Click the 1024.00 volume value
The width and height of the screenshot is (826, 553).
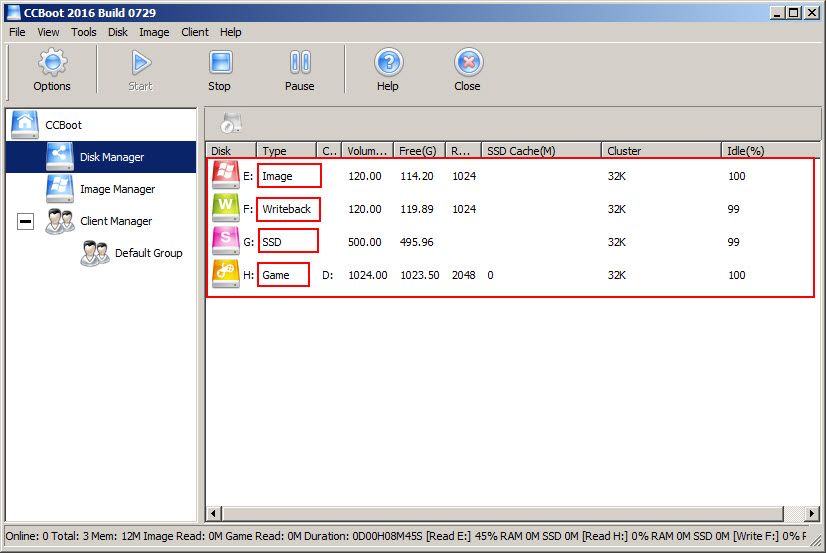pos(368,275)
